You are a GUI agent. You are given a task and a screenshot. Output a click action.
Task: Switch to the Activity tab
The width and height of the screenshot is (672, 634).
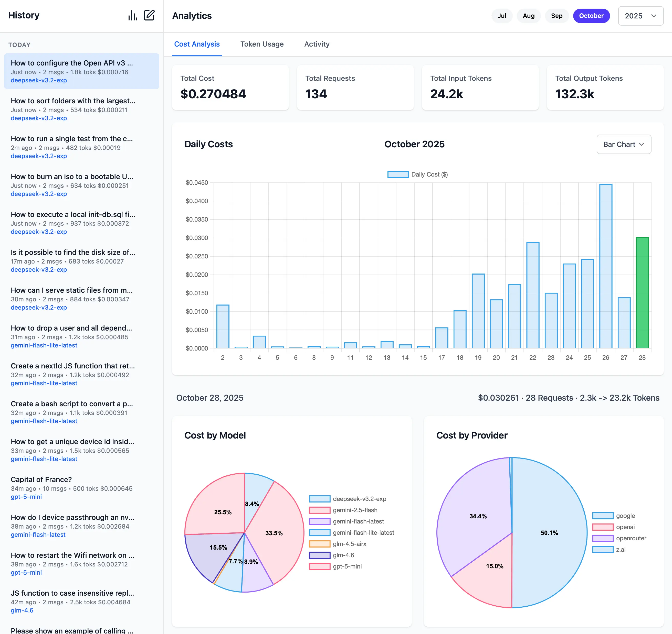317,44
